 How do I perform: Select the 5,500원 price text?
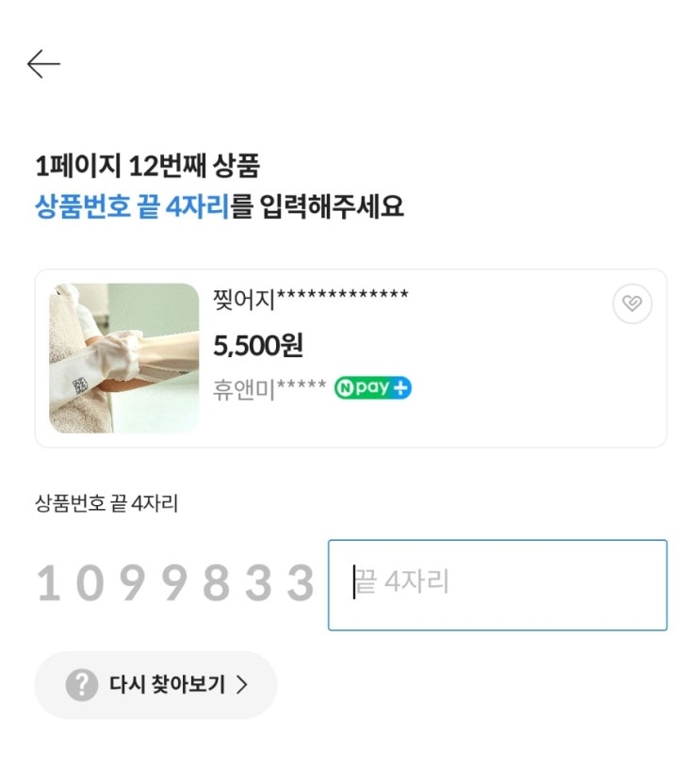258,346
